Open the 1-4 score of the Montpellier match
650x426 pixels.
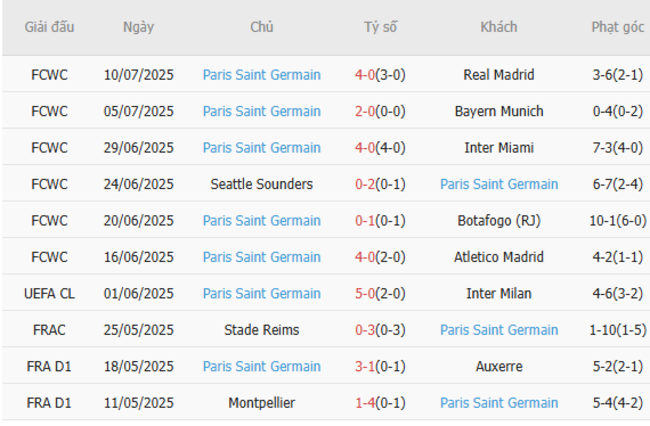click(x=364, y=403)
